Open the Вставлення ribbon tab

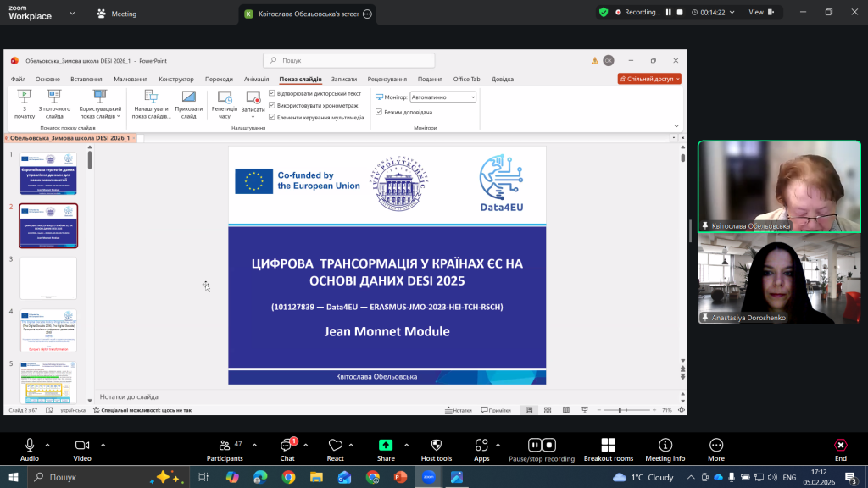click(86, 79)
